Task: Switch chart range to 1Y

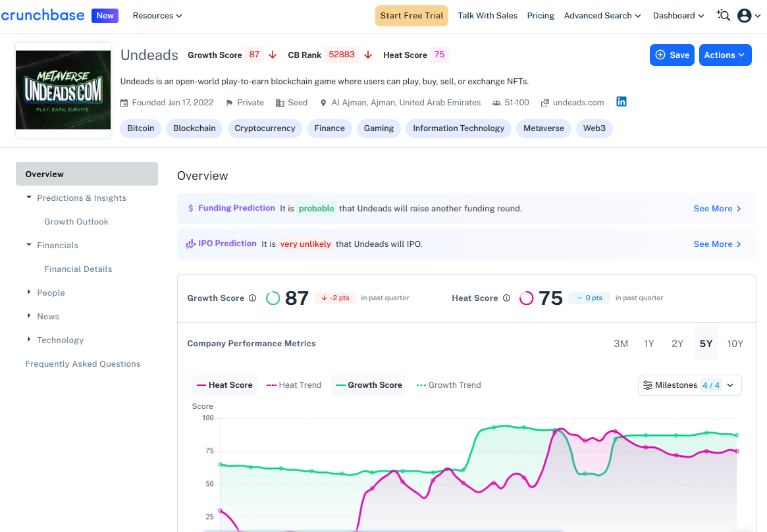Action: [649, 344]
